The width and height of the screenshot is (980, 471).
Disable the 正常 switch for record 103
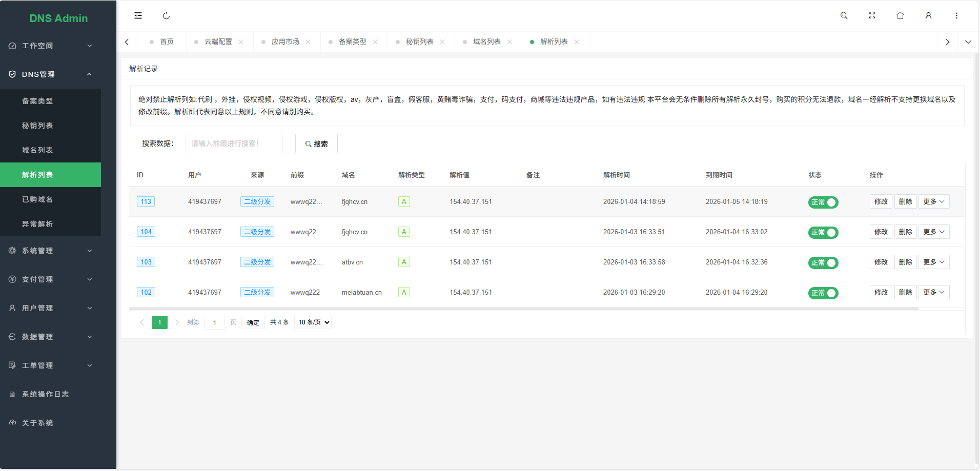point(823,263)
